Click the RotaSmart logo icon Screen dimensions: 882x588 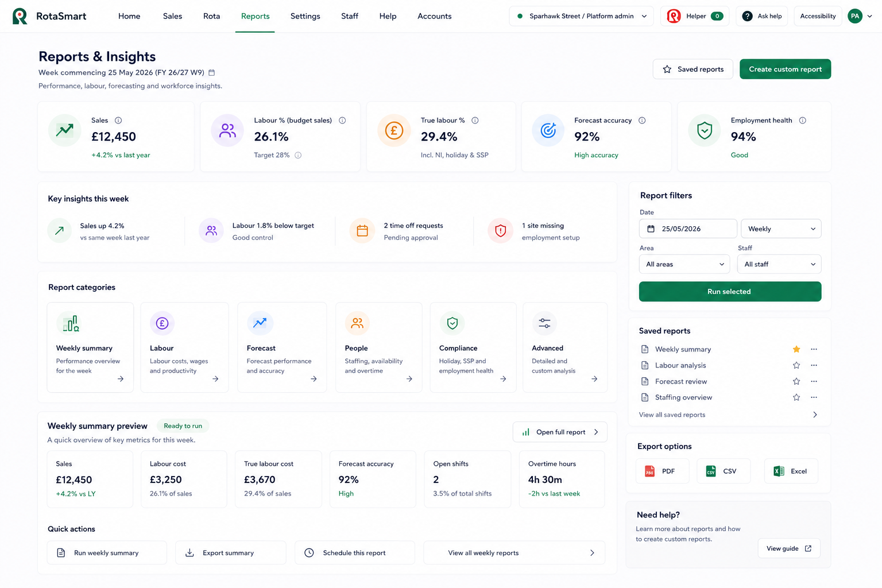[x=20, y=16]
